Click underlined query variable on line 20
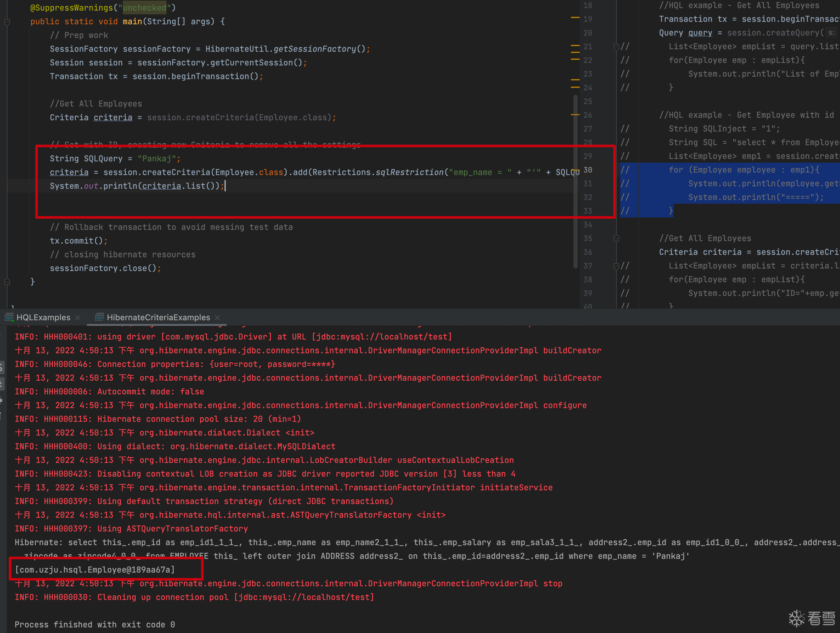 pos(700,33)
